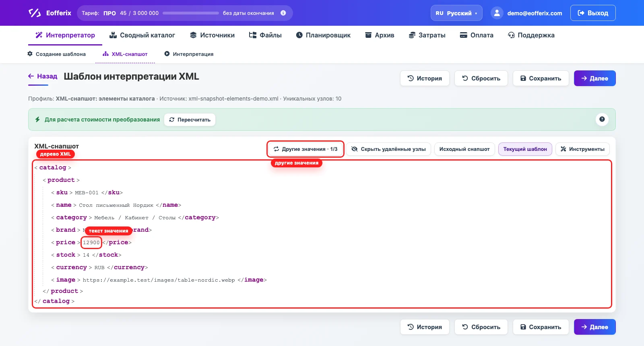Open the Планировщик tab
The height and width of the screenshot is (346, 644).
click(x=323, y=35)
